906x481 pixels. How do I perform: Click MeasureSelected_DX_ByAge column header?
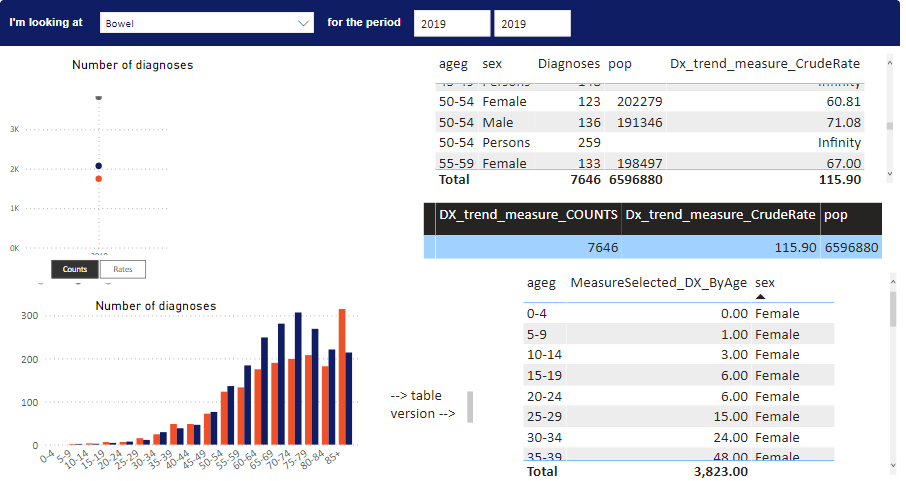point(659,283)
